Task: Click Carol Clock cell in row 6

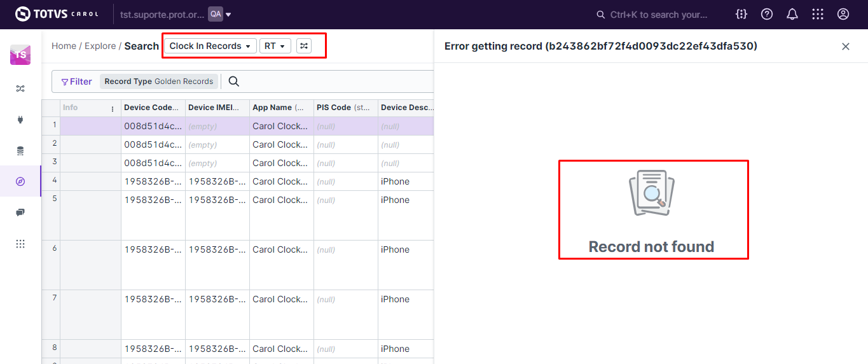Action: [282, 265]
